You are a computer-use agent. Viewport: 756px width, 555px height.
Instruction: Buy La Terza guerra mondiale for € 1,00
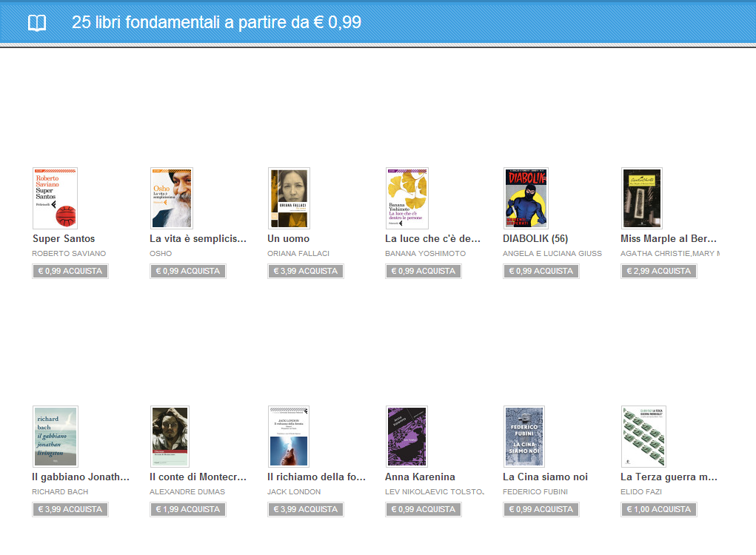coord(658,510)
